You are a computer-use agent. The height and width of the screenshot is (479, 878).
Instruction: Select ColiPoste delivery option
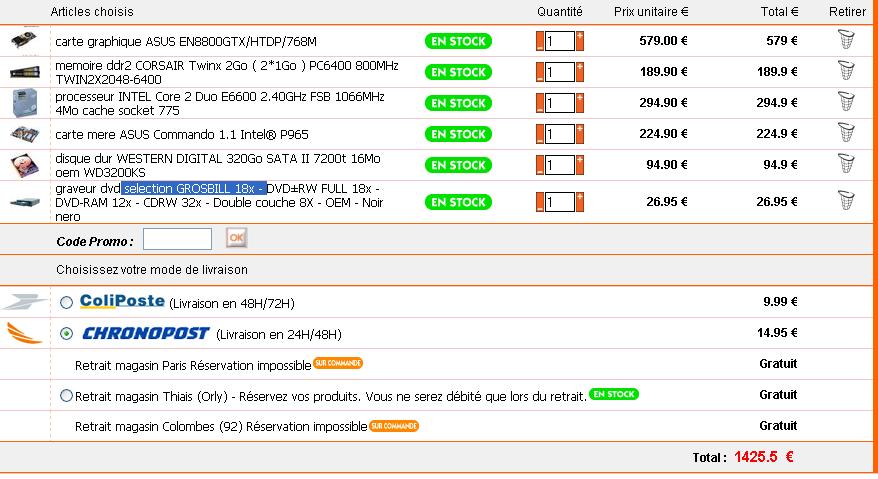pyautogui.click(x=66, y=303)
